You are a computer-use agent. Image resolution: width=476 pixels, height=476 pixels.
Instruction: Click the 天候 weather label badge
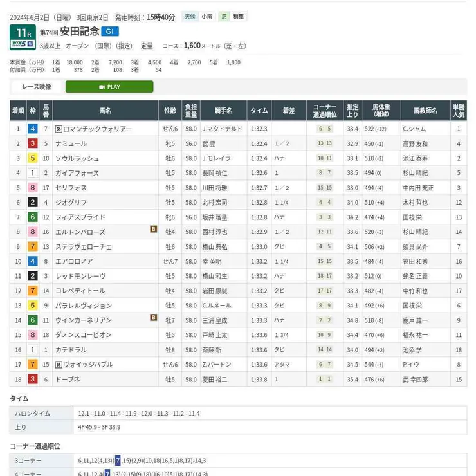tap(189, 17)
